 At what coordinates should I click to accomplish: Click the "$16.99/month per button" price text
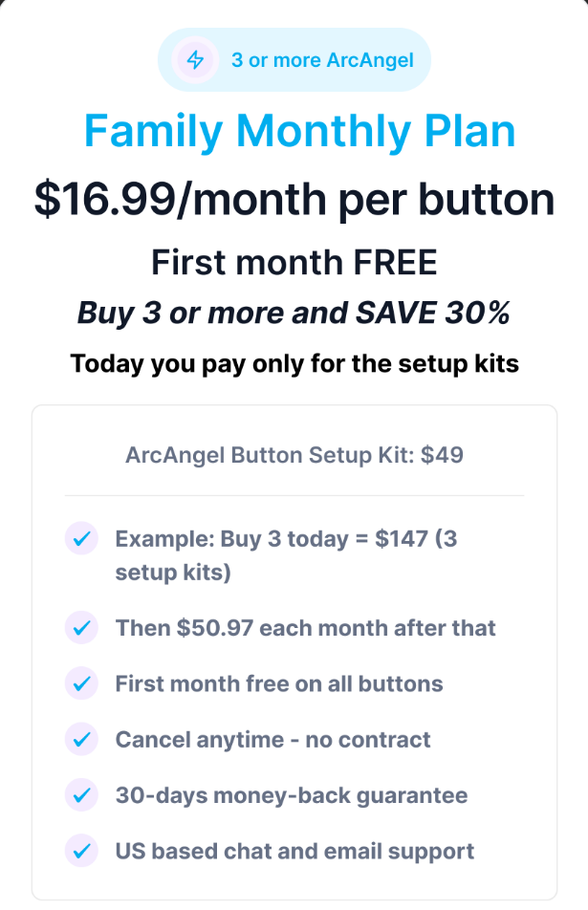coord(294,199)
